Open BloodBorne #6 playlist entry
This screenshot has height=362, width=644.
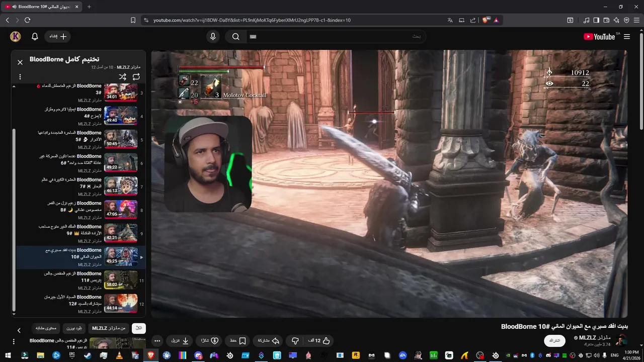point(81,163)
